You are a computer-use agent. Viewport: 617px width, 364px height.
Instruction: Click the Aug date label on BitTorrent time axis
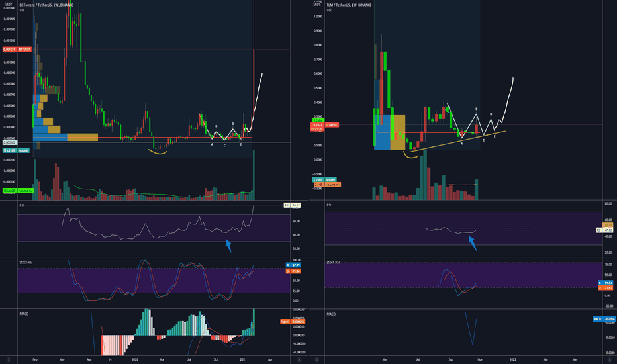(89, 359)
